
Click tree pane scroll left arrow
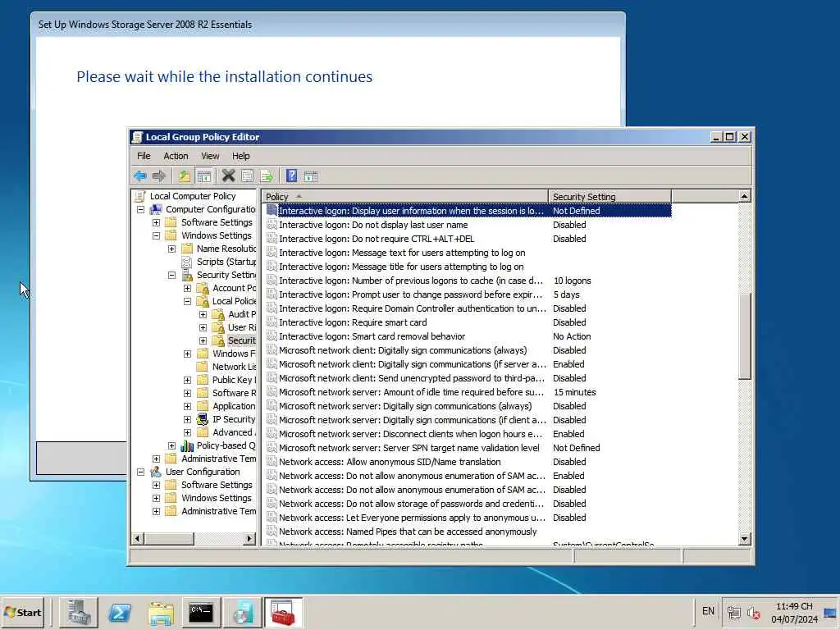(x=138, y=538)
